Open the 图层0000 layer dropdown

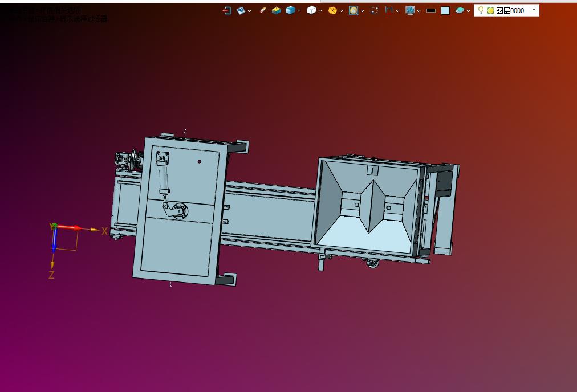point(534,10)
